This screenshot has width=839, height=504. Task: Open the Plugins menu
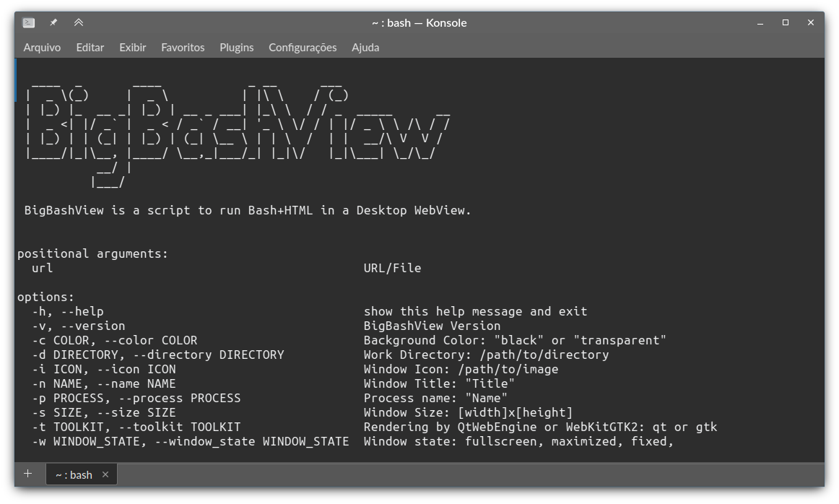[237, 47]
